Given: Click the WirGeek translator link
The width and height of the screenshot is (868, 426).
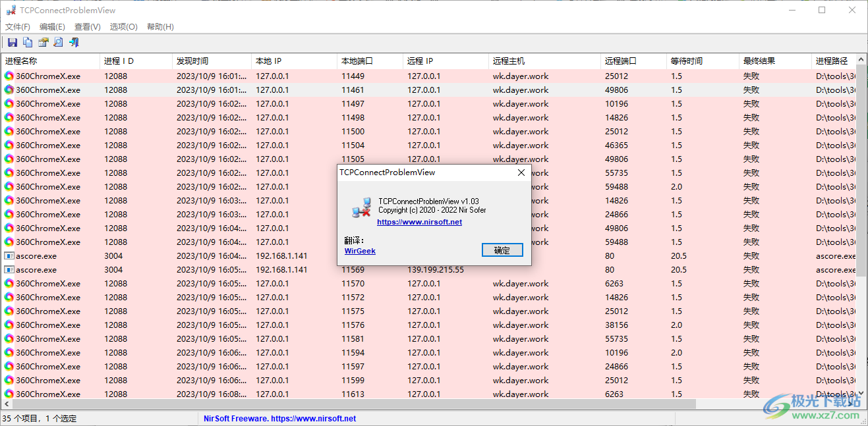Looking at the screenshot, I should pos(359,251).
